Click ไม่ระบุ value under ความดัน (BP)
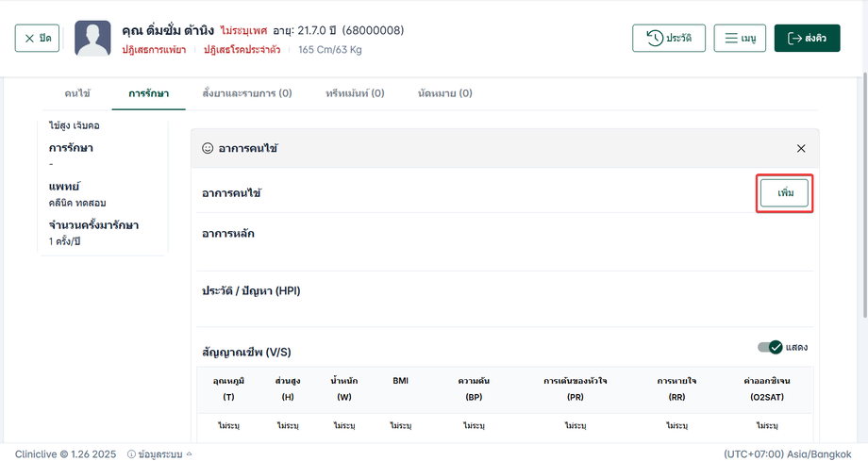 [474, 425]
